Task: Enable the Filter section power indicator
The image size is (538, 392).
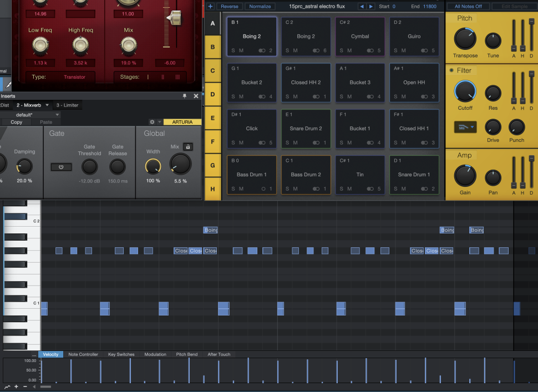Action: 451,70
